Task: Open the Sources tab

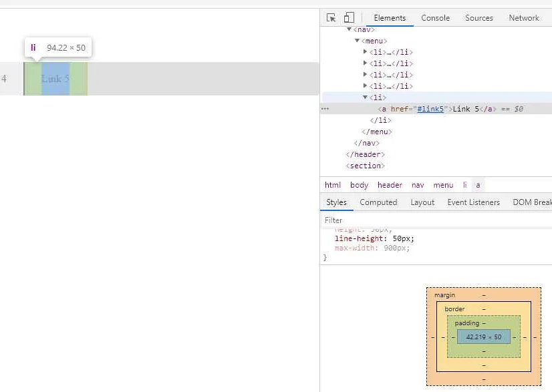Action: (478, 18)
